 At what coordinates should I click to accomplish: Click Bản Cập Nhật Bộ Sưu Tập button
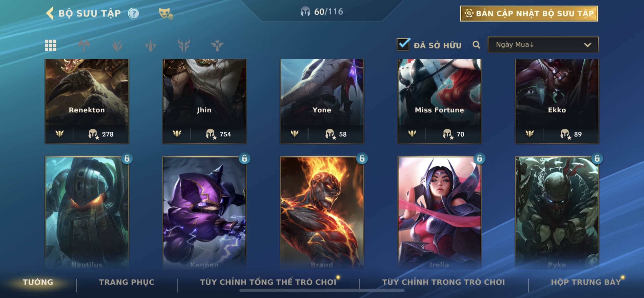[529, 13]
